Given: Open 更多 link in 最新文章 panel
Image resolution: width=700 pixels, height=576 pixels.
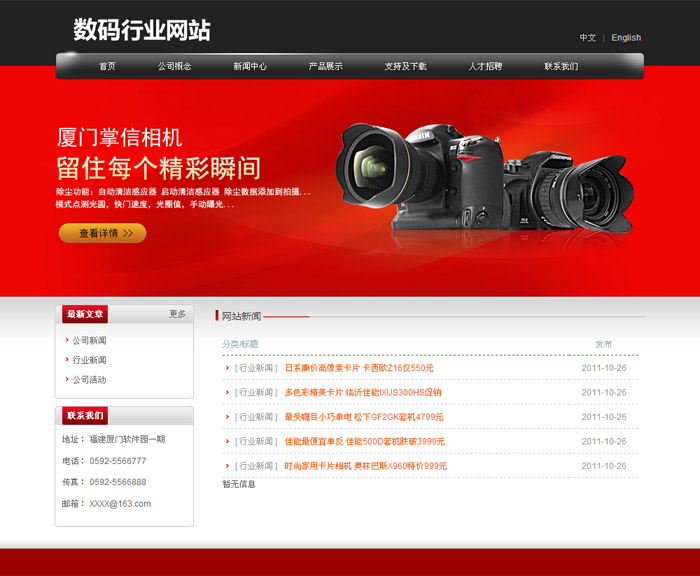Looking at the screenshot, I should [x=177, y=314].
